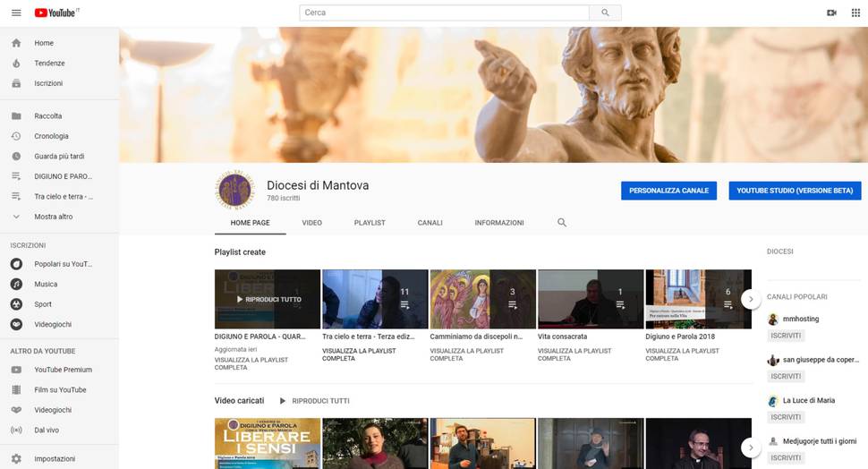Switch to the PLAYLIST tab

[x=370, y=223]
